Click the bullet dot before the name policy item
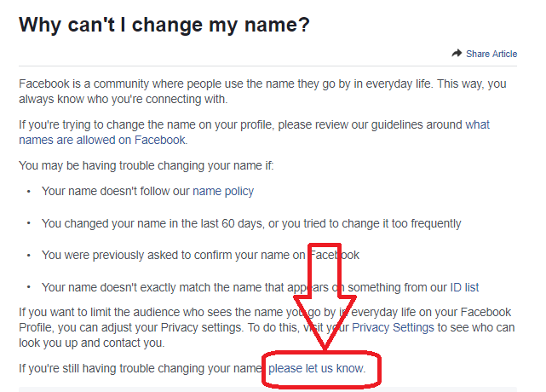 29,192
